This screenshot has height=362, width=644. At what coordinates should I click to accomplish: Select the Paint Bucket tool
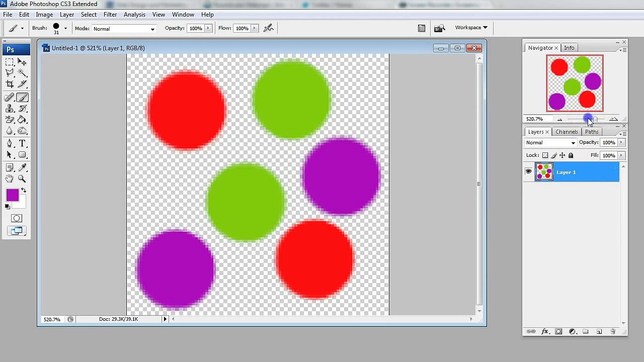[22, 120]
